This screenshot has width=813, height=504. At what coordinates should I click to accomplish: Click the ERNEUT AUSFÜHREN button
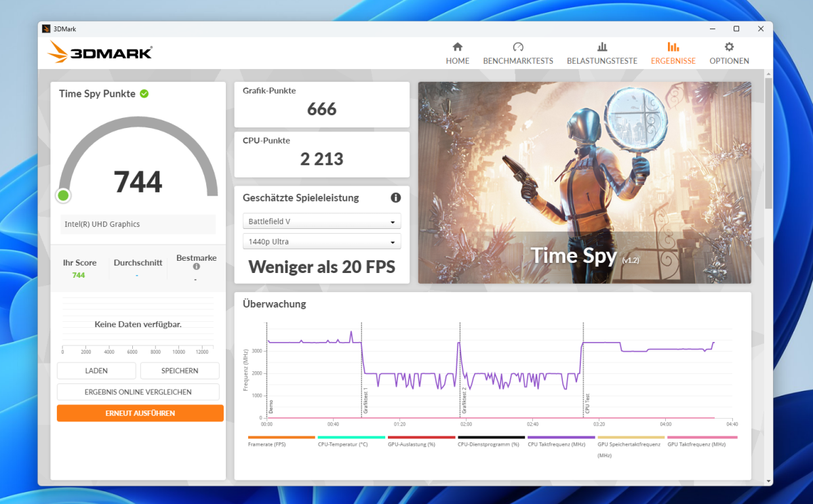(x=140, y=413)
